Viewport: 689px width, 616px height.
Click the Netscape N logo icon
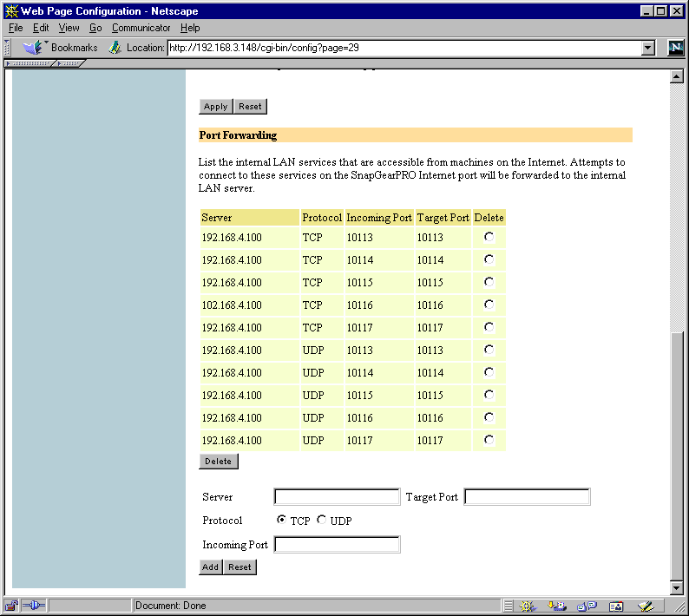tap(675, 48)
